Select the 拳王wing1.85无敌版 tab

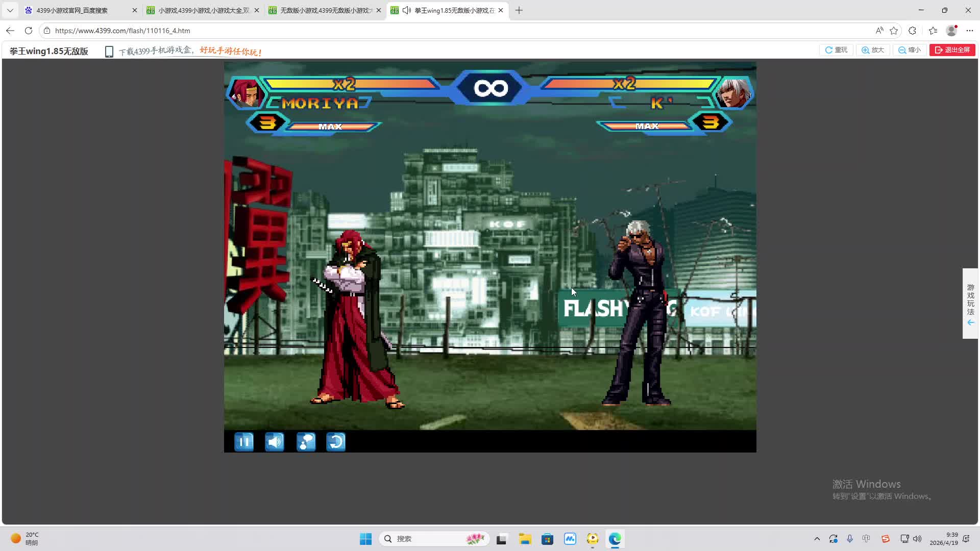point(448,10)
